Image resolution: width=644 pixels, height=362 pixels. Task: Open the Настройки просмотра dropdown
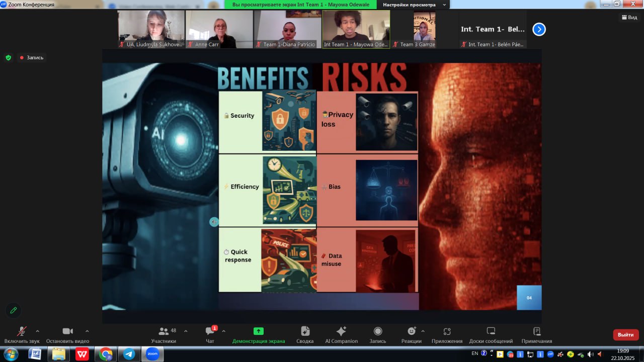pos(414,5)
